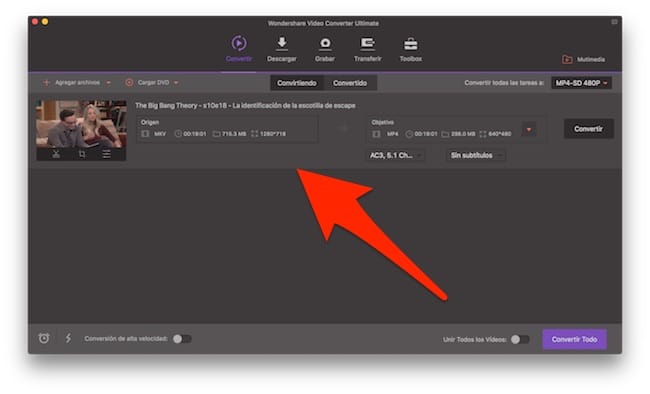Open the Convertir tab icon
Screen dimensions: 650x394
coord(239,43)
